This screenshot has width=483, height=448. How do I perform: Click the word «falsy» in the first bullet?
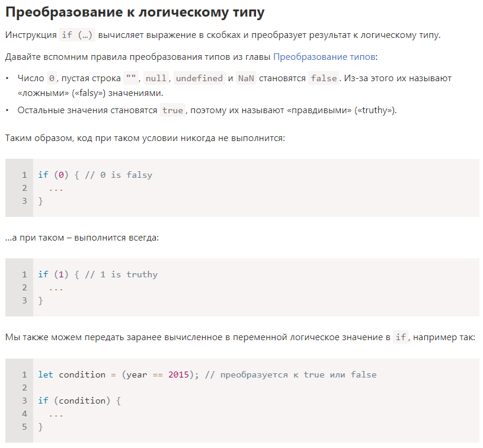click(90, 93)
